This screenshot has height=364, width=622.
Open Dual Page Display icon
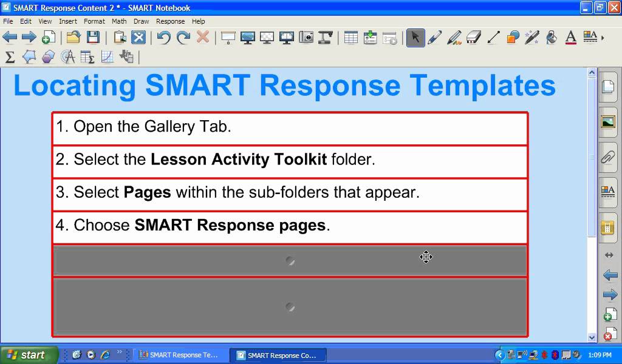[287, 38]
